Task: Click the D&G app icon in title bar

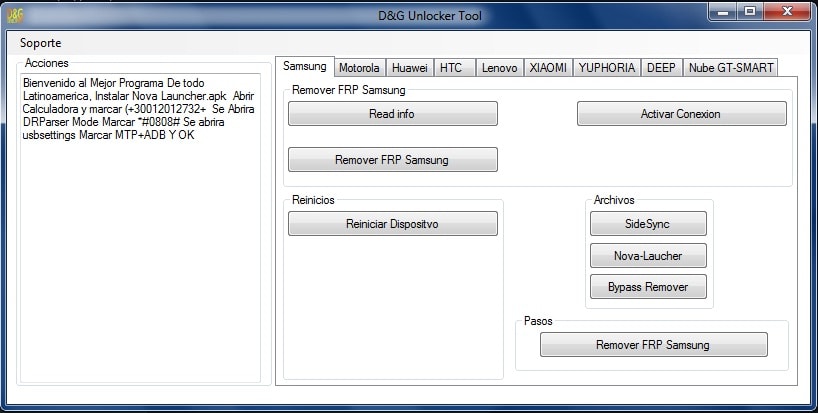Action: pos(14,14)
